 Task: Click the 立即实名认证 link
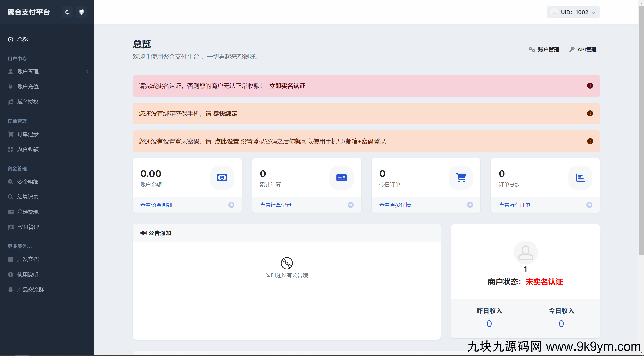click(x=287, y=86)
